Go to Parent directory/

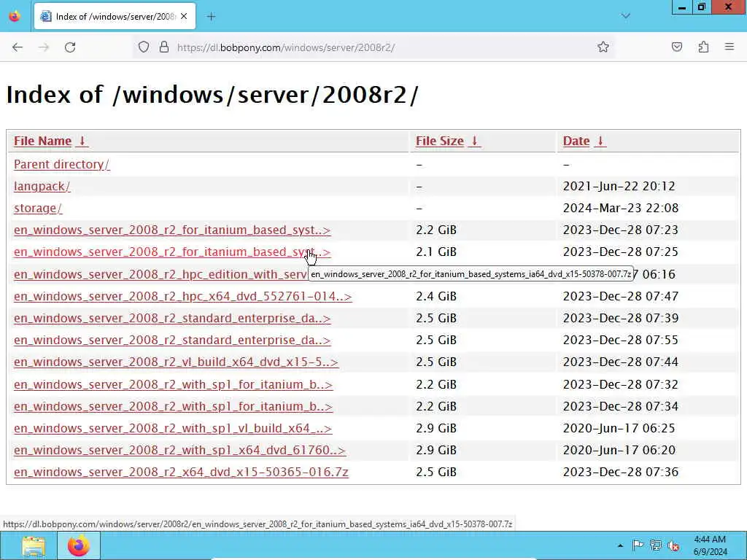(62, 164)
